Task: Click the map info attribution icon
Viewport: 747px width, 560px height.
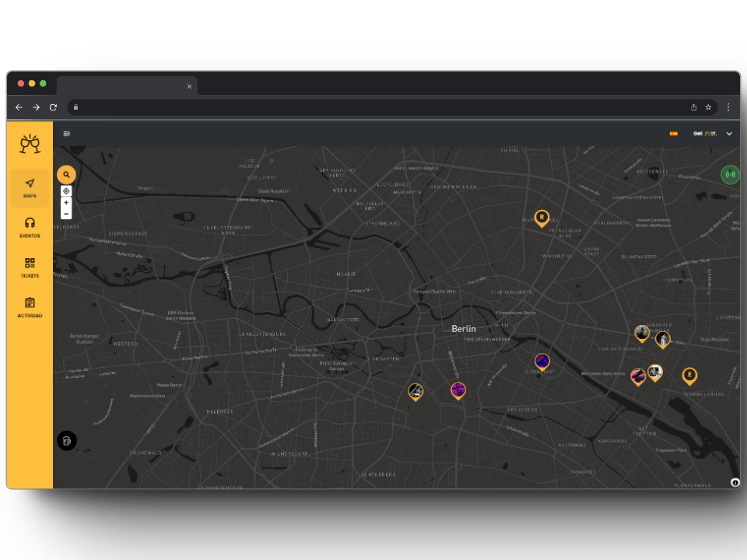Action: [735, 482]
